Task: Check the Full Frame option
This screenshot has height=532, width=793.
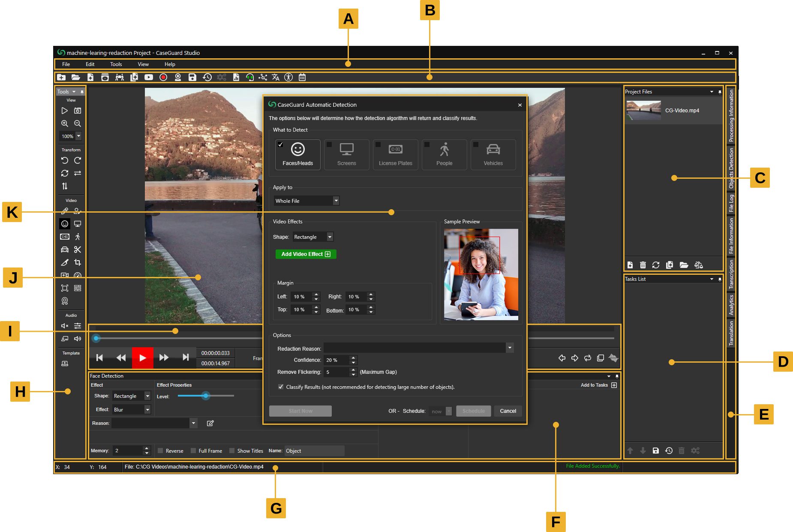Action: [193, 451]
